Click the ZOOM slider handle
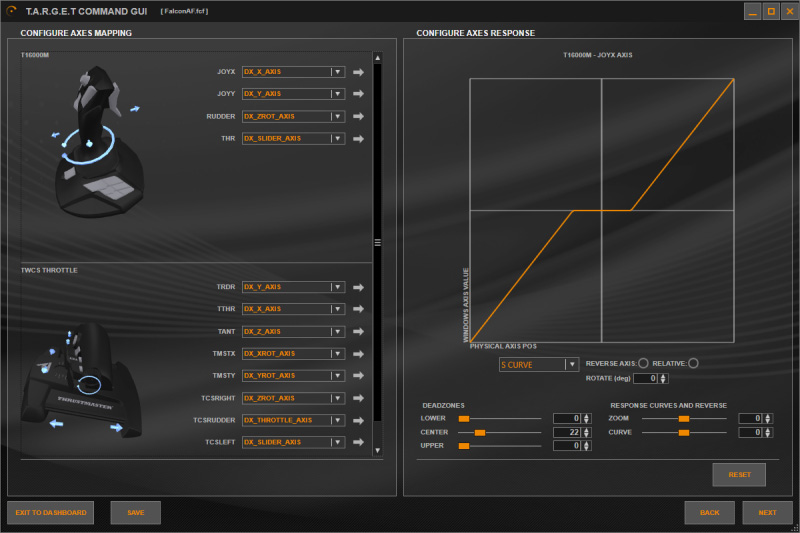The height and width of the screenshot is (533, 800). (x=684, y=419)
